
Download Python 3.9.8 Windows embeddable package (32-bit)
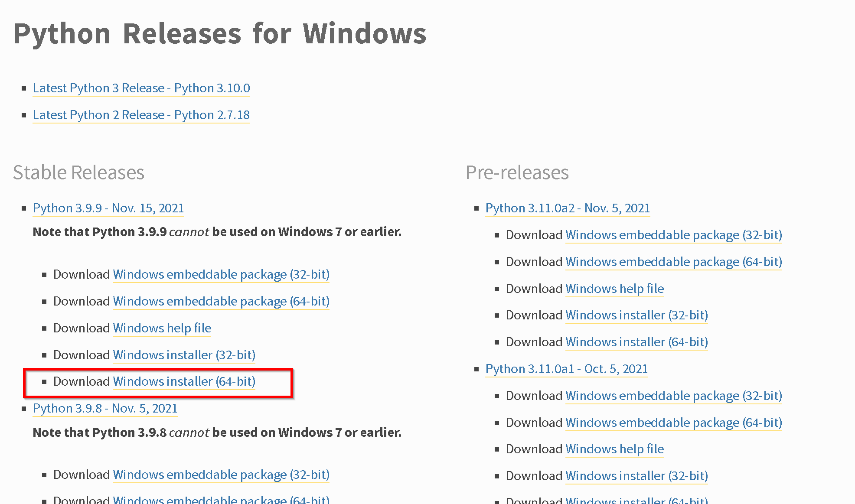(221, 475)
